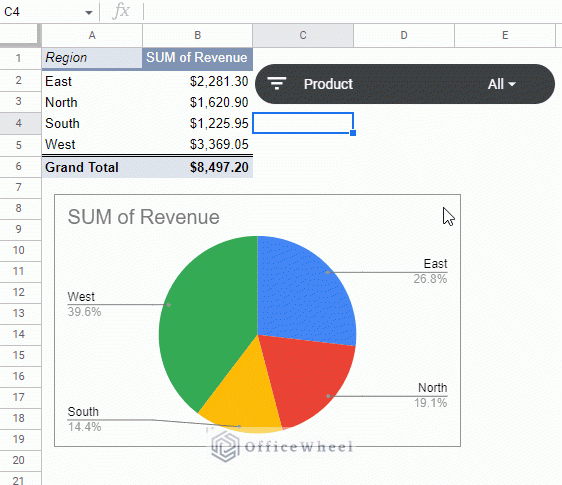Click the East chart label
This screenshot has width=562, height=485.
(x=435, y=264)
